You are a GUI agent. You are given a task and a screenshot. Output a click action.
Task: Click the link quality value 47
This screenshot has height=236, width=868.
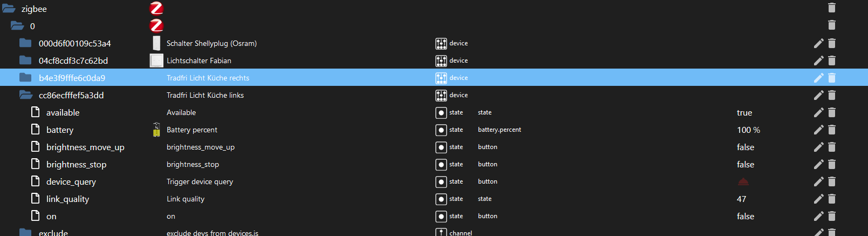tap(742, 199)
